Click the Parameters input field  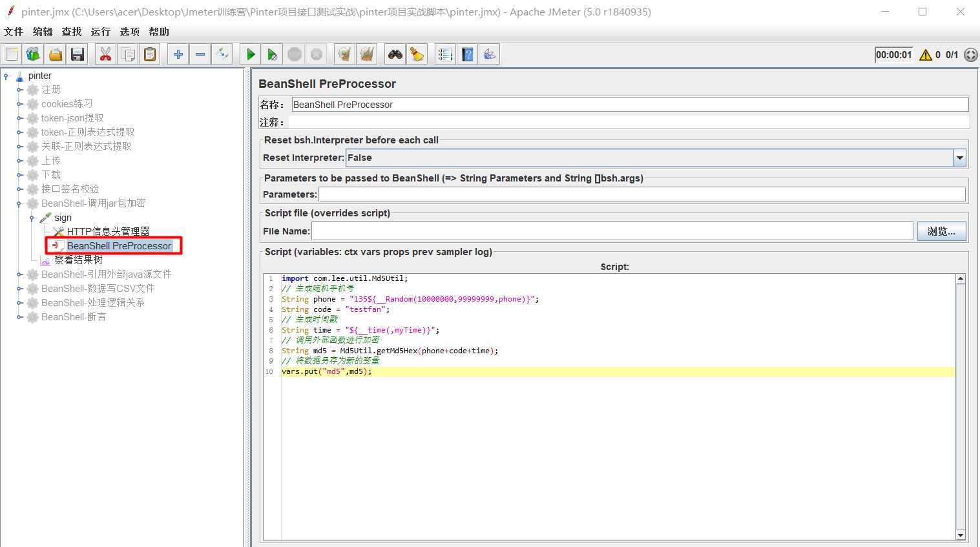point(642,194)
